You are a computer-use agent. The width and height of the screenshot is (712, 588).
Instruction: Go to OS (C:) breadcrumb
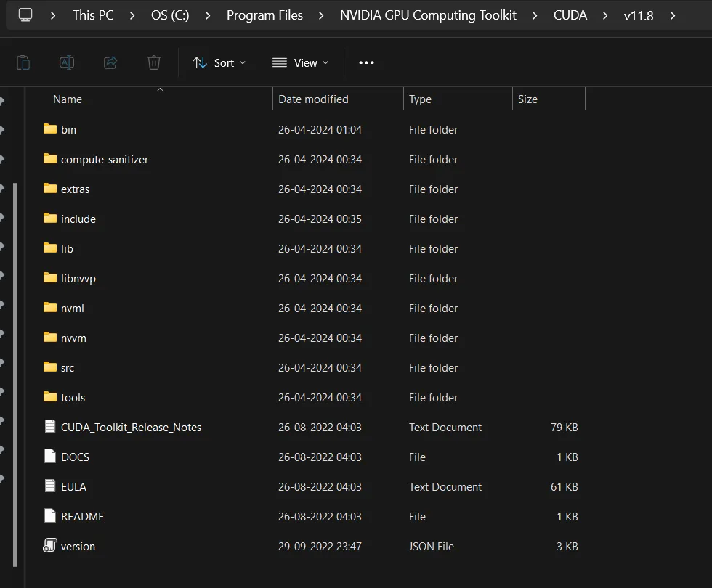coord(170,15)
